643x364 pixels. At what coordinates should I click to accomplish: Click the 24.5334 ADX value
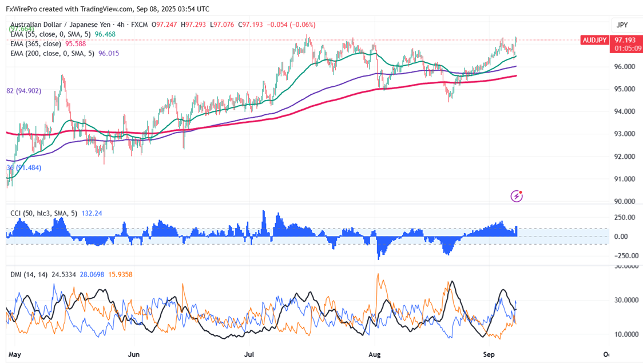click(64, 274)
